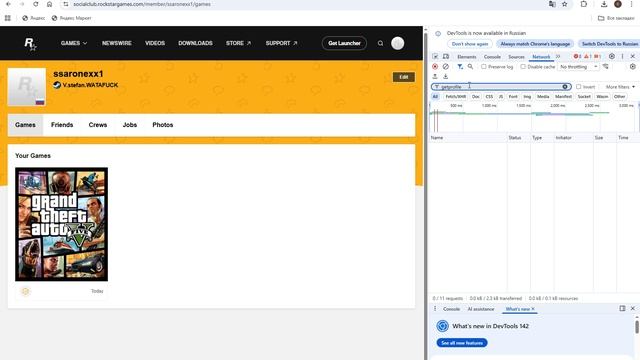This screenshot has width=640, height=360.
Task: Expand the More filters dropdown
Action: pos(620,87)
